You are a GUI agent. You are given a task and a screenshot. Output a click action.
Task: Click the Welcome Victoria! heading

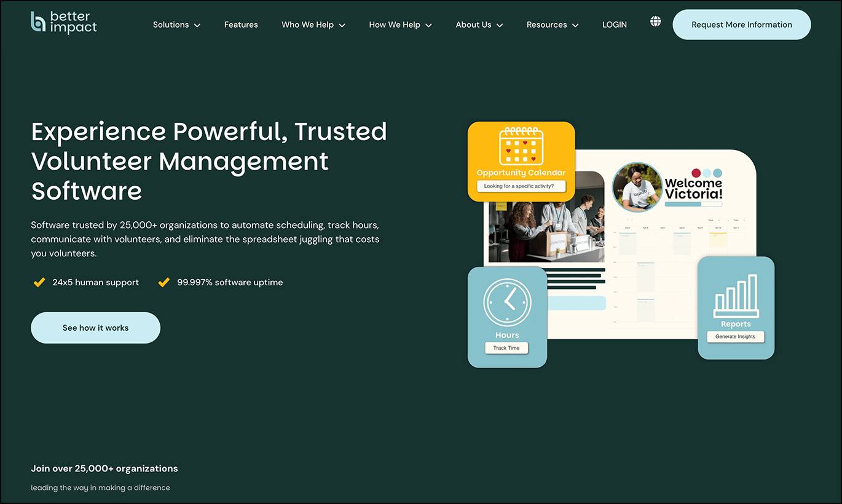(x=694, y=189)
